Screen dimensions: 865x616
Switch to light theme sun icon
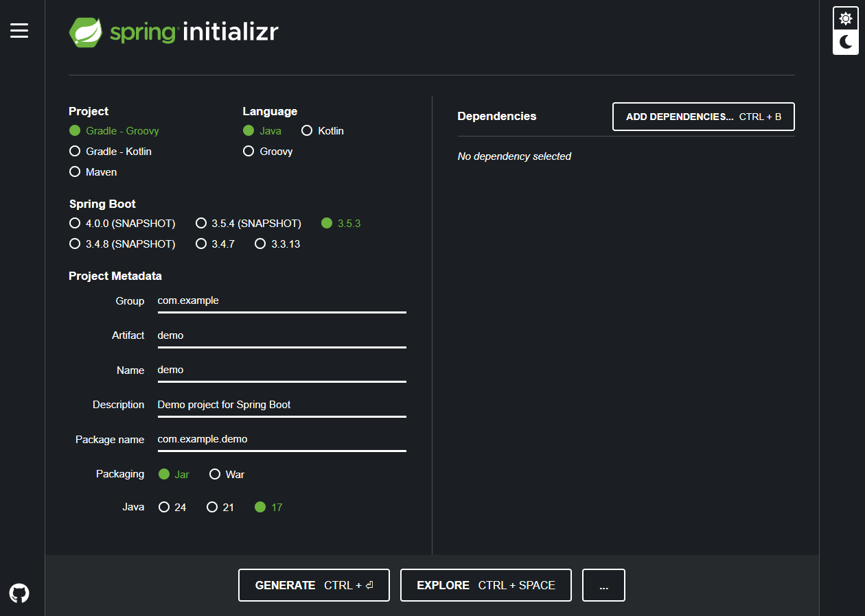coord(846,19)
